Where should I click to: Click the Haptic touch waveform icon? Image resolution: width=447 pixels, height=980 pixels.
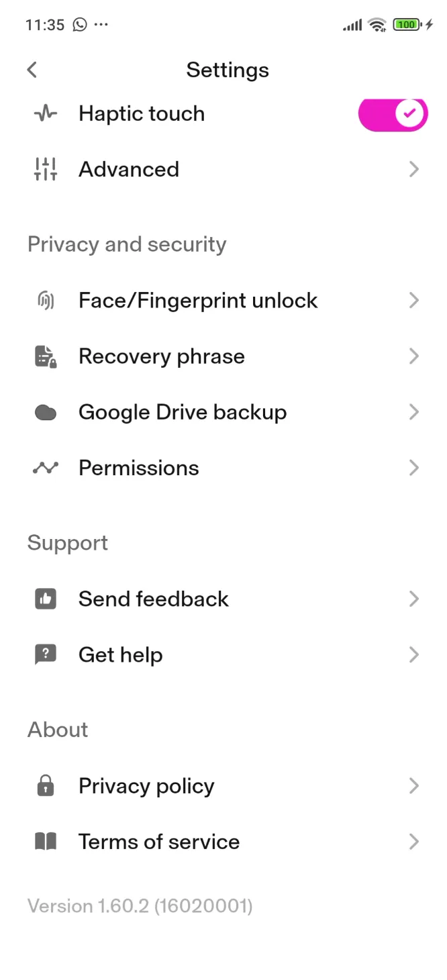pos(45,113)
